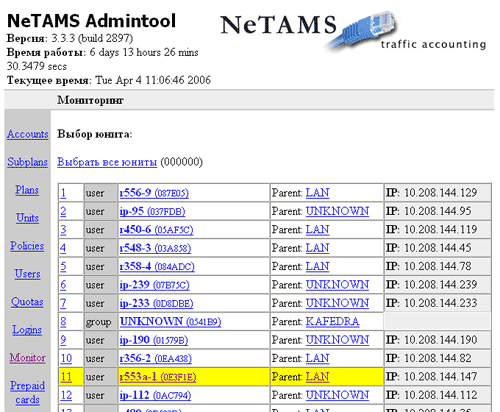Open unit r556-9 (087E05)
Screen dimensions: 500x412
(154, 193)
